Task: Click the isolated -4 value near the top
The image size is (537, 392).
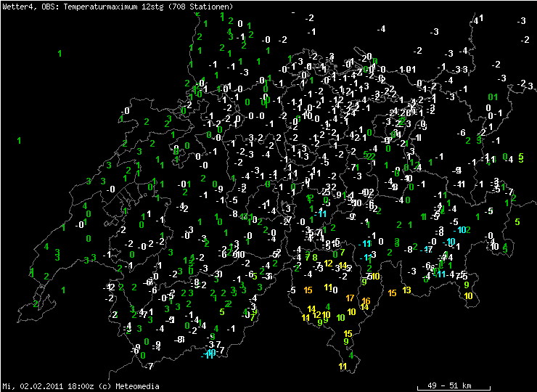Action: point(382,28)
